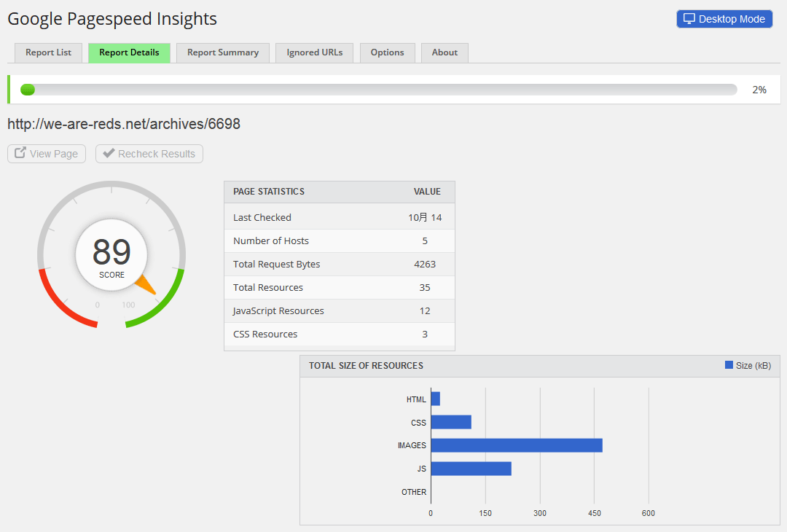787x532 pixels.
Task: Click the Size (kB) legend label
Action: [753, 366]
